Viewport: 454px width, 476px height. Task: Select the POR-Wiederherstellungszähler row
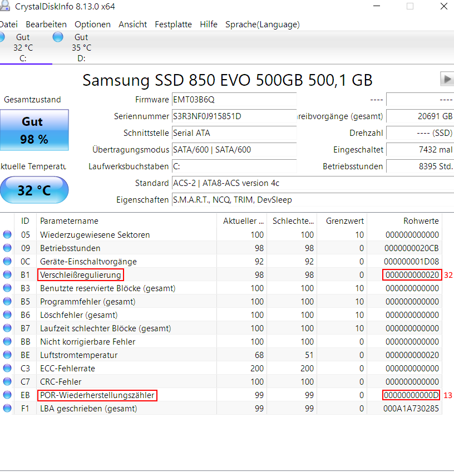(221, 395)
